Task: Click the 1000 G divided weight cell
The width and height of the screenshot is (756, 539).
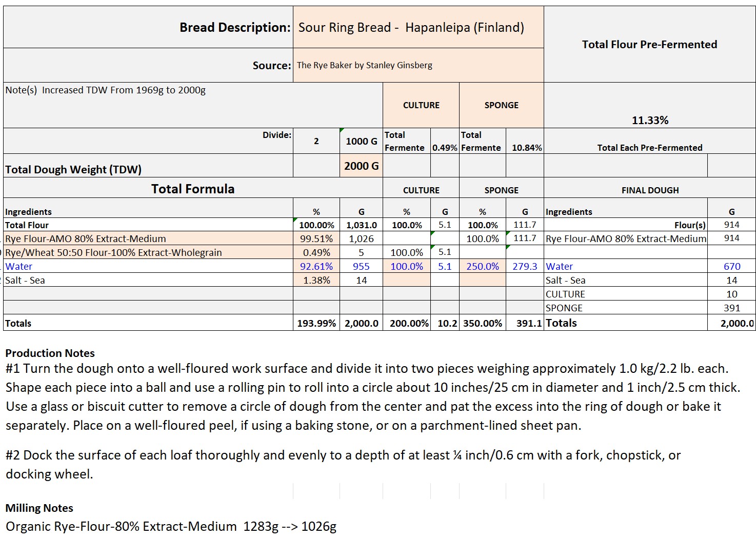Action: point(361,141)
